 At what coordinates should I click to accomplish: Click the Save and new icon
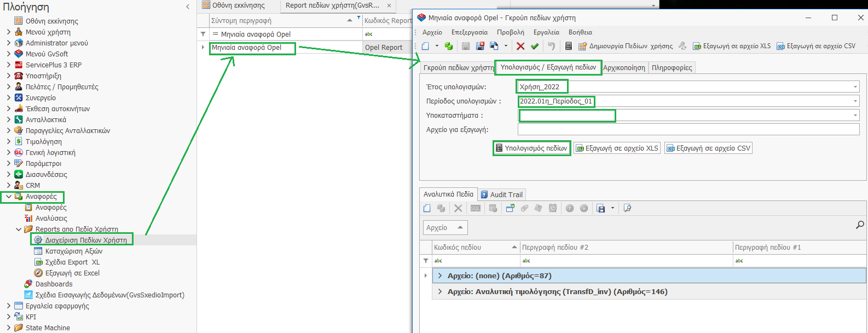click(x=494, y=46)
